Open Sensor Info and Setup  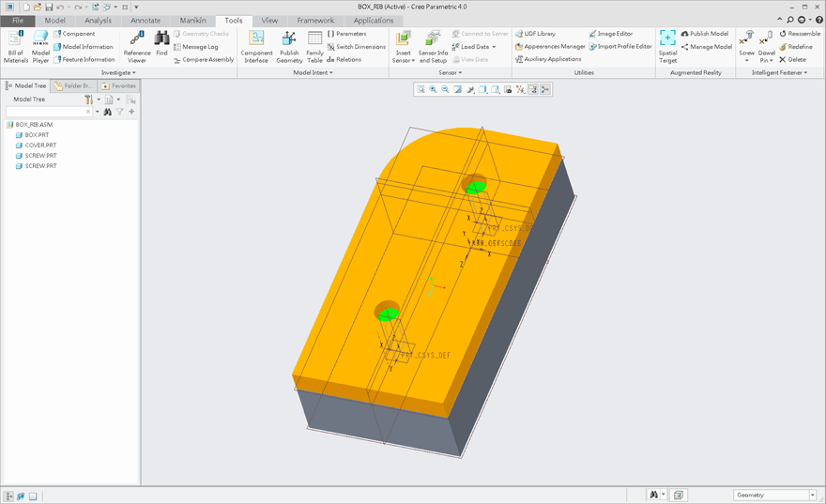433,45
